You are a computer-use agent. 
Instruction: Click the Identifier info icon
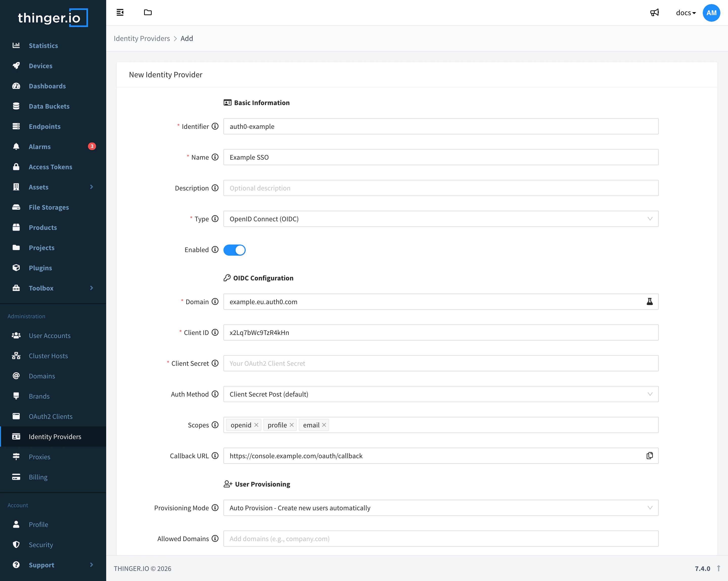[x=215, y=126]
